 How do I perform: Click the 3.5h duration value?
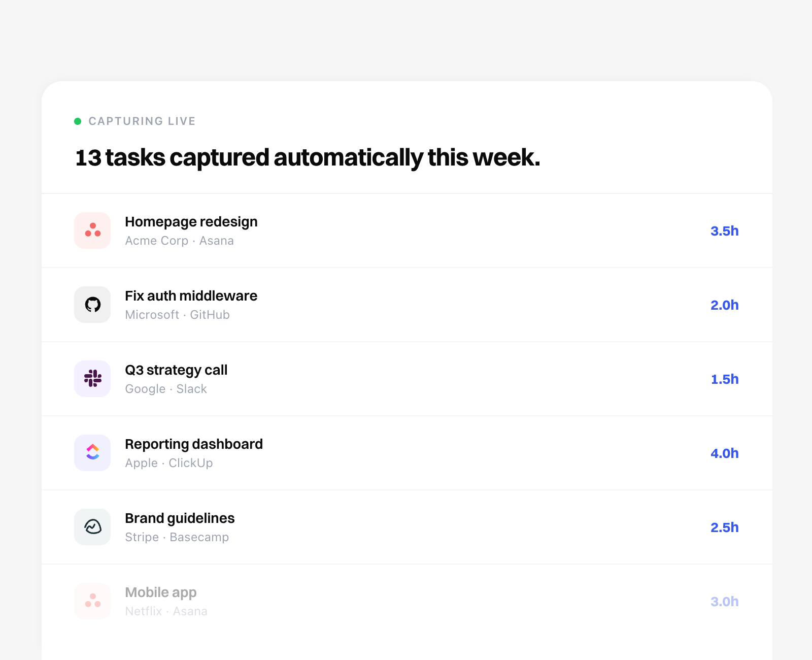pos(724,231)
